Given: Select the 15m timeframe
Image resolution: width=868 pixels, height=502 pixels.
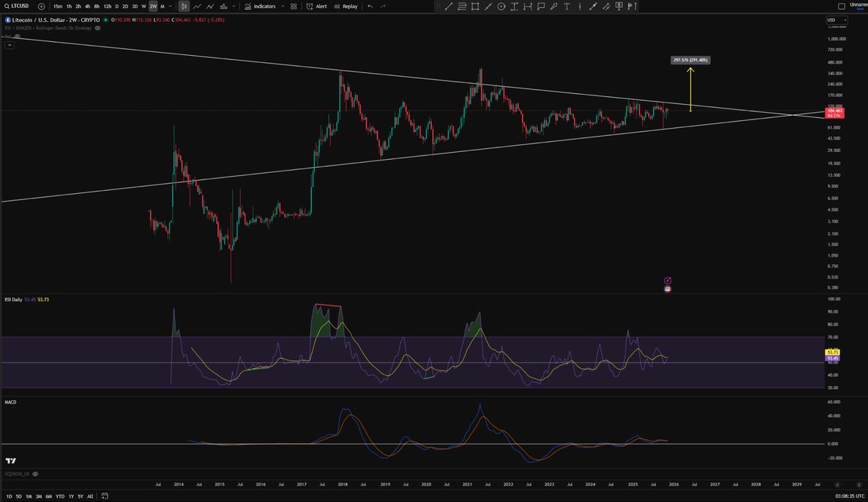Looking at the screenshot, I should click(58, 7).
